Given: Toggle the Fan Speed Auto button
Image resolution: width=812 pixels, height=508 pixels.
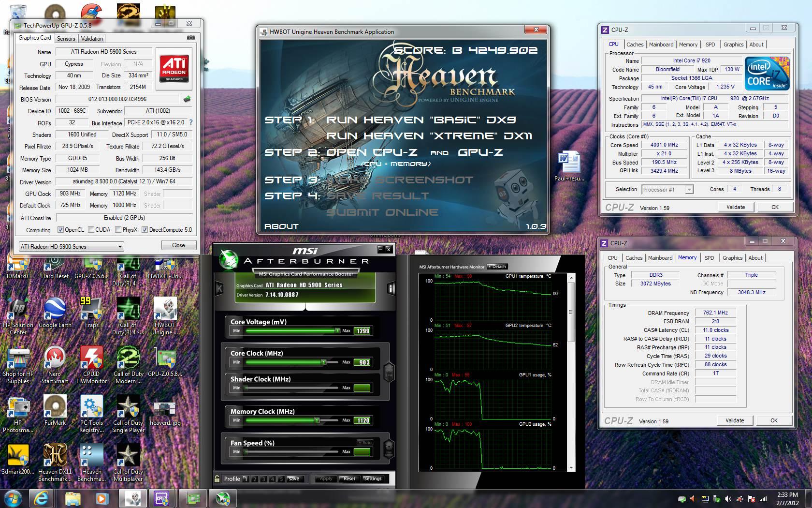Looking at the screenshot, I should click(x=365, y=442).
